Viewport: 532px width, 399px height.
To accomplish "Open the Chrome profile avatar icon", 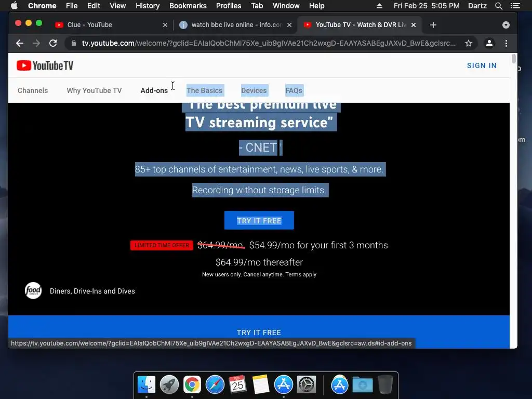I will pyautogui.click(x=489, y=43).
